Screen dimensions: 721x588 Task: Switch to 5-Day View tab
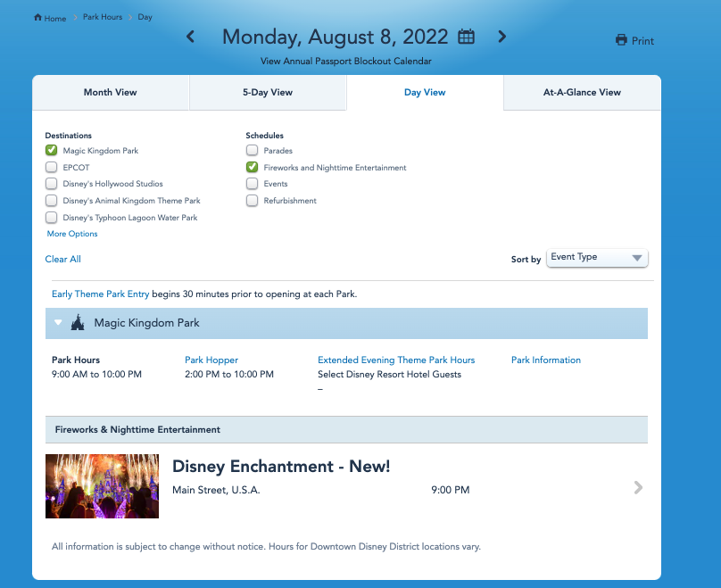[x=268, y=93]
